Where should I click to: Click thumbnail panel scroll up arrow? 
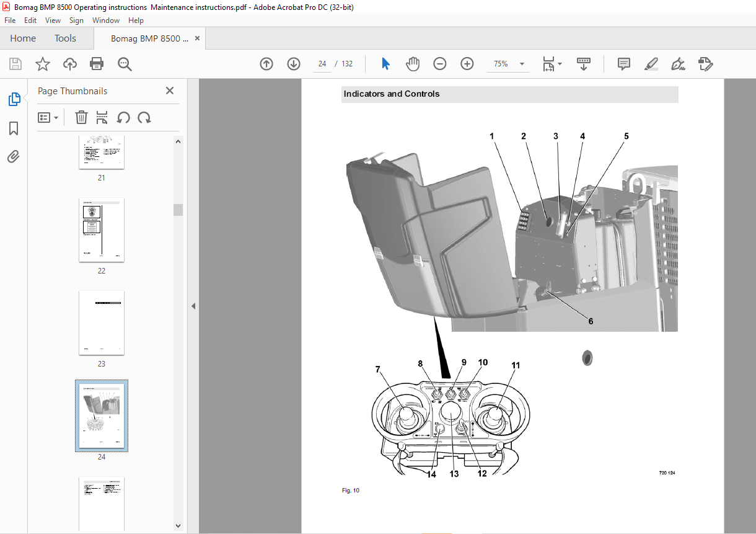(178, 141)
